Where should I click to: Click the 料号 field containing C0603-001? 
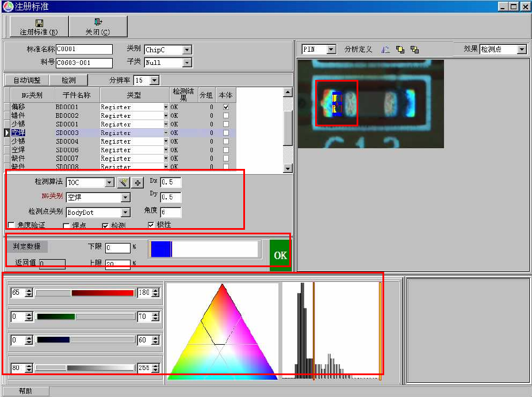coord(84,63)
